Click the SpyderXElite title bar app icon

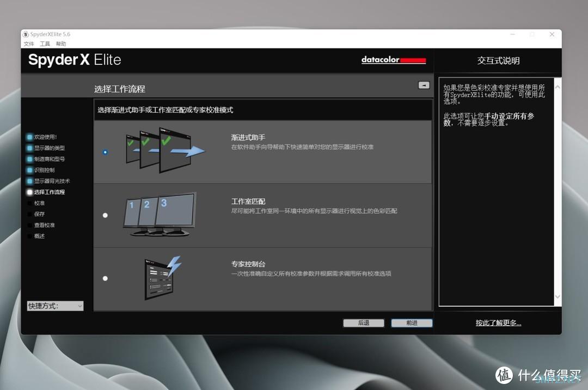26,34
